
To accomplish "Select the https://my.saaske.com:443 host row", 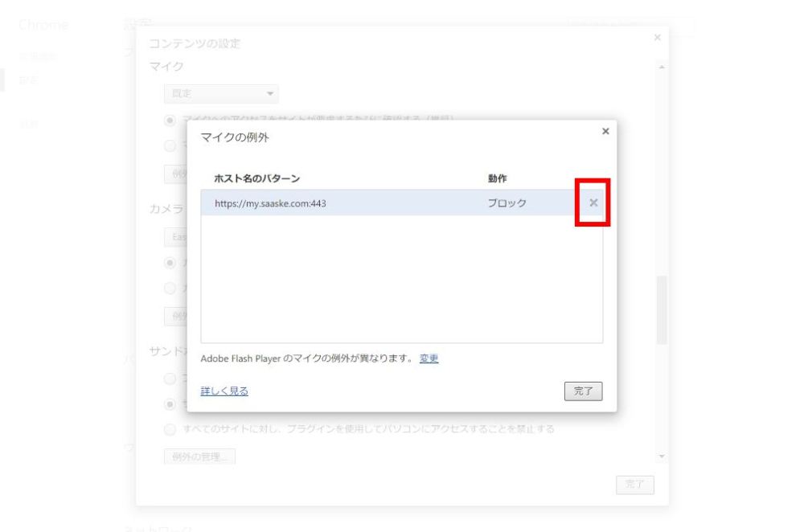I will click(x=401, y=203).
